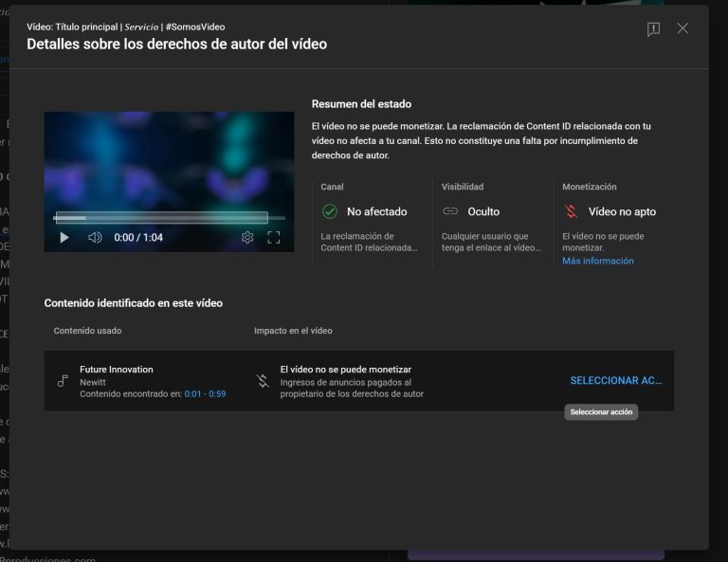Click the 'Monetización' label
Image resolution: width=728 pixels, height=562 pixels.
[x=590, y=187]
